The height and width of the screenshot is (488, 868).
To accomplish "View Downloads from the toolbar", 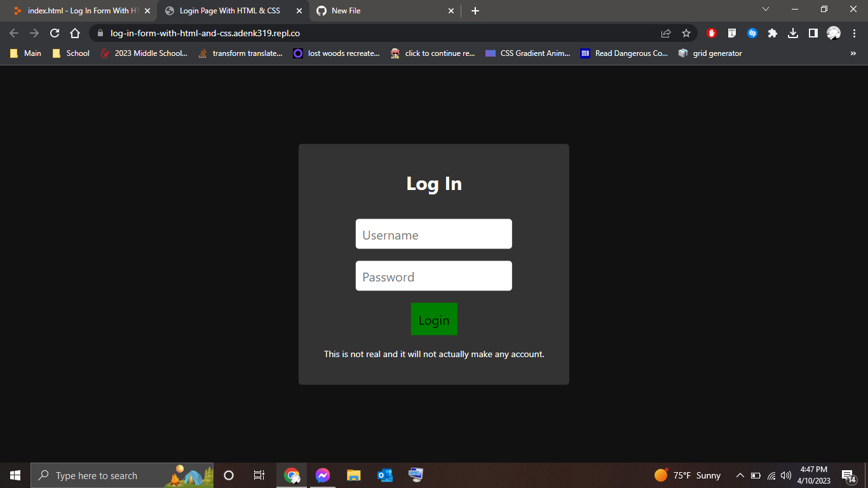I will point(793,33).
